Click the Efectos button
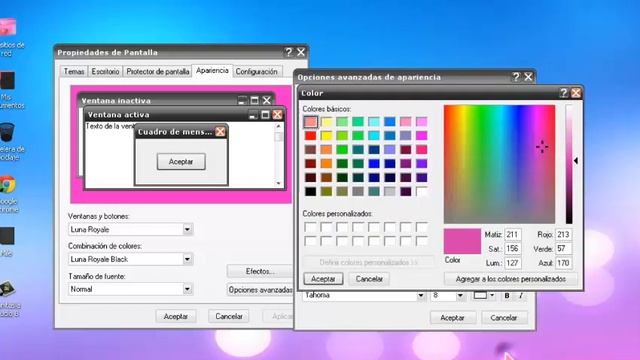This screenshot has width=640, height=360. [260, 271]
